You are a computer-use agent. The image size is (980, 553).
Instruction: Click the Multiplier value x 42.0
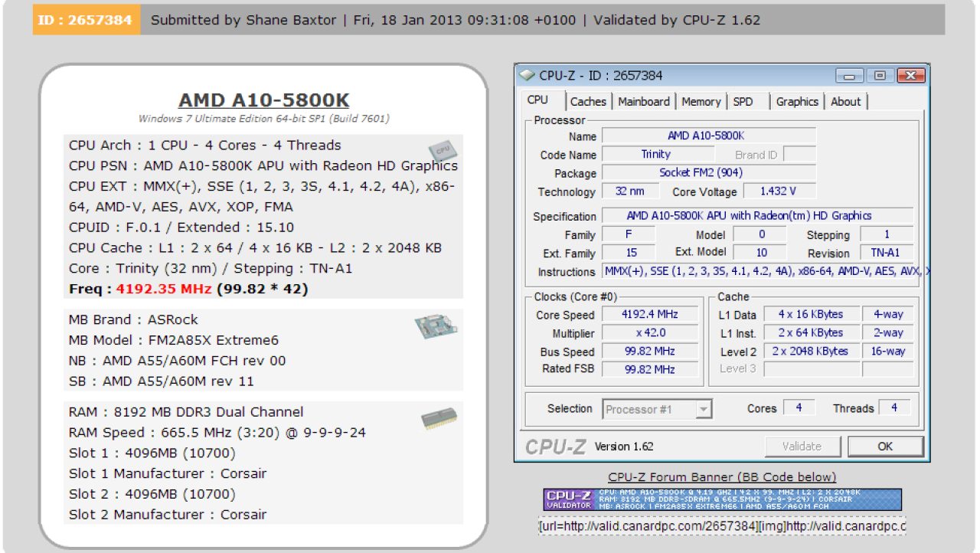coord(650,332)
